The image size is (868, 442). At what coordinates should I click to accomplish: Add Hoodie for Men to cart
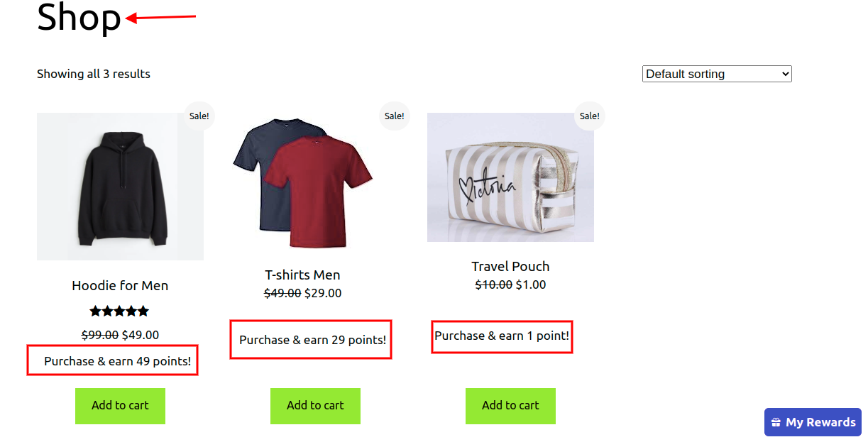[x=119, y=406]
